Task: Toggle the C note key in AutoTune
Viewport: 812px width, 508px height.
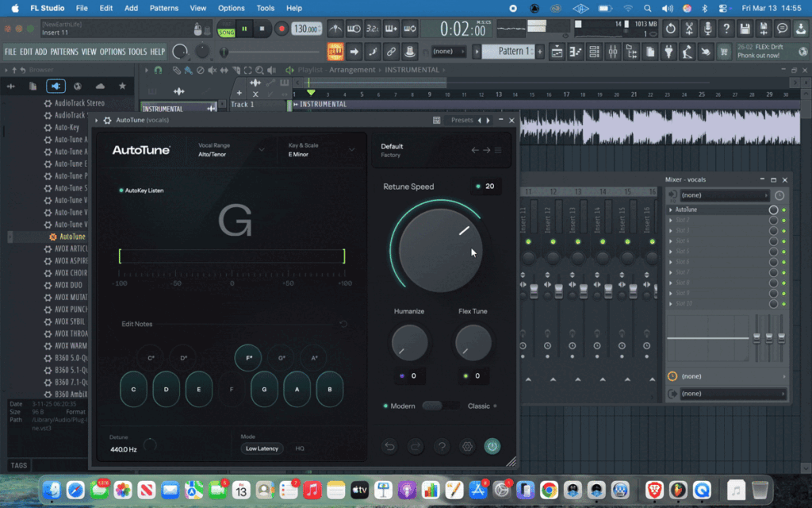Action: (133, 389)
